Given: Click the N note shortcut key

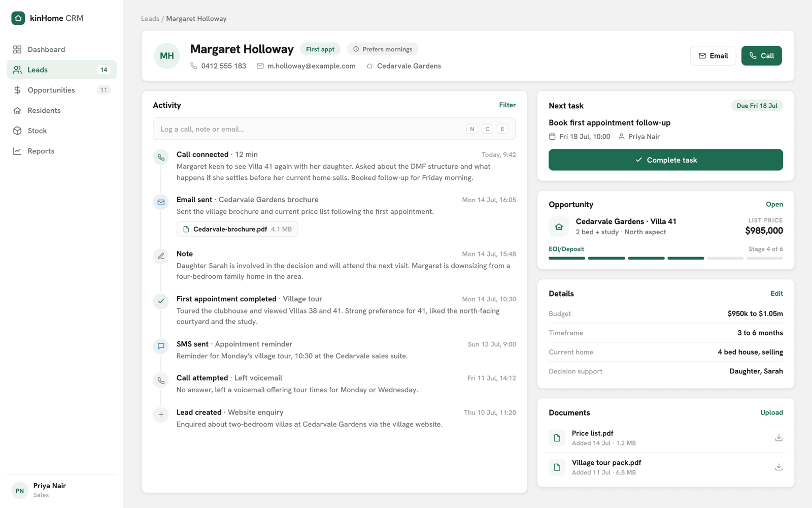Looking at the screenshot, I should 472,129.
